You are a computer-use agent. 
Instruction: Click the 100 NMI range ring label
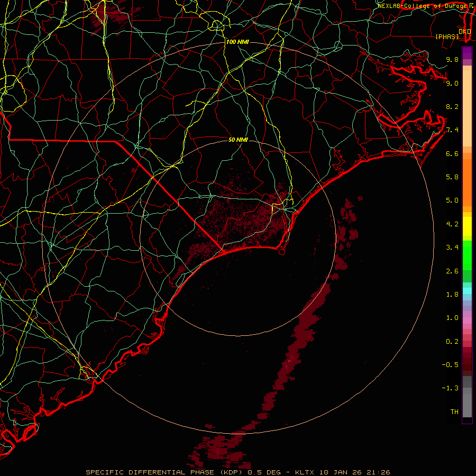point(237,42)
